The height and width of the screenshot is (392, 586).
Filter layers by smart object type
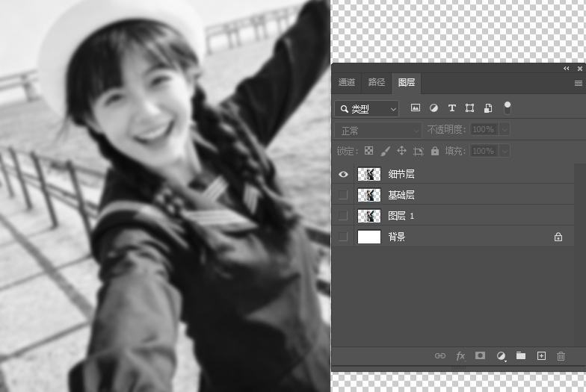[487, 108]
